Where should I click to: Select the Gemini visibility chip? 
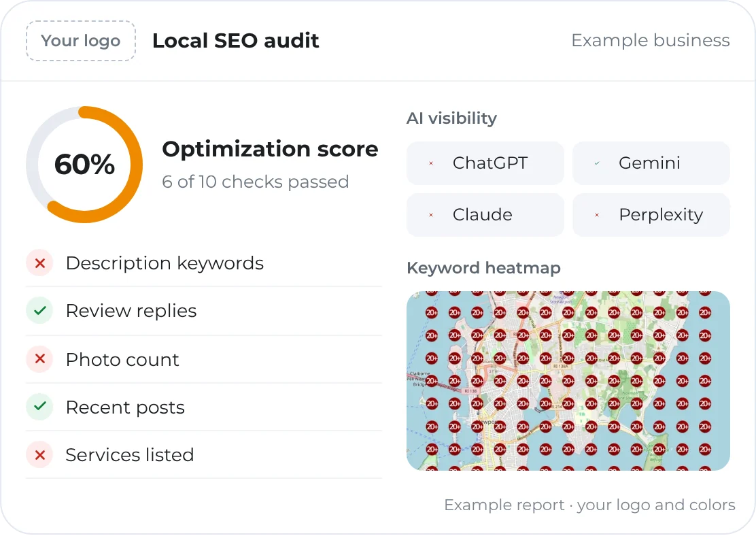[651, 163]
